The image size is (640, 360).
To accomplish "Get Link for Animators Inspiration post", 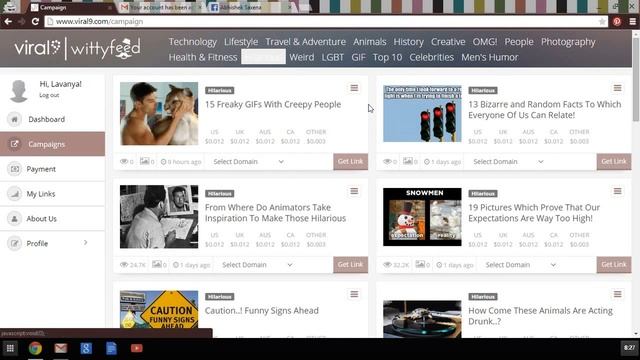I will [x=350, y=264].
